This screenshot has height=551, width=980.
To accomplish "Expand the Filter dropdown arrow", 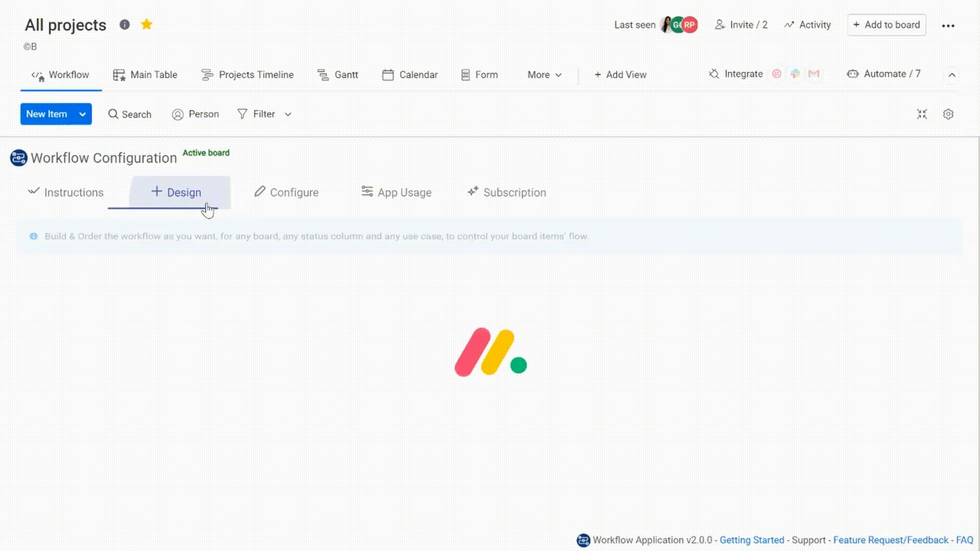I will (288, 114).
